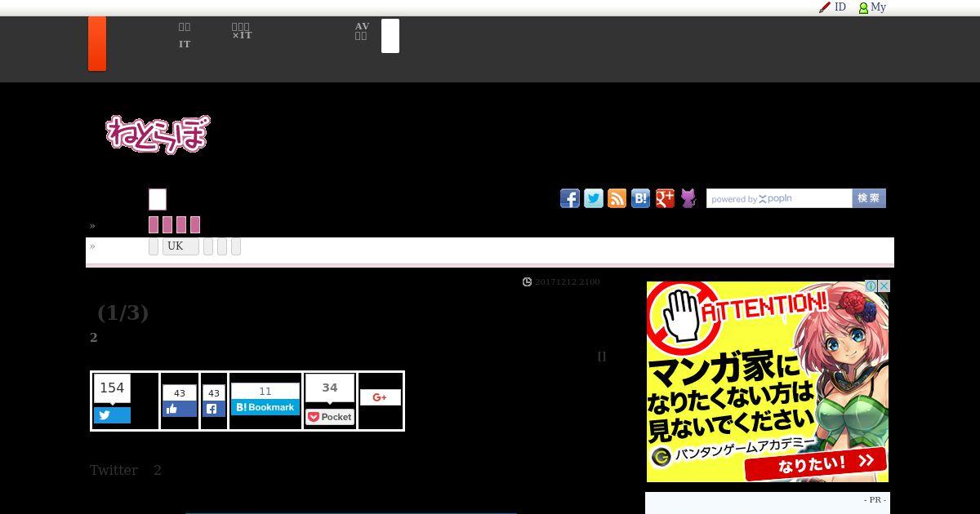Image resolution: width=980 pixels, height=514 pixels.
Task: Click the article date 20171212 2100
Action: pyautogui.click(x=568, y=281)
